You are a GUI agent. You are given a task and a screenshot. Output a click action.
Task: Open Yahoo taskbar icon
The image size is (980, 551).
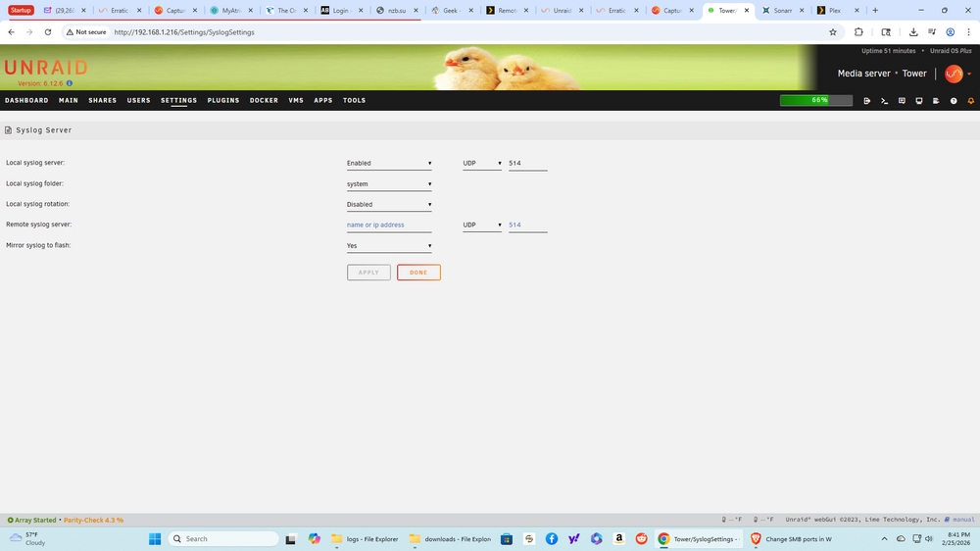(x=573, y=538)
